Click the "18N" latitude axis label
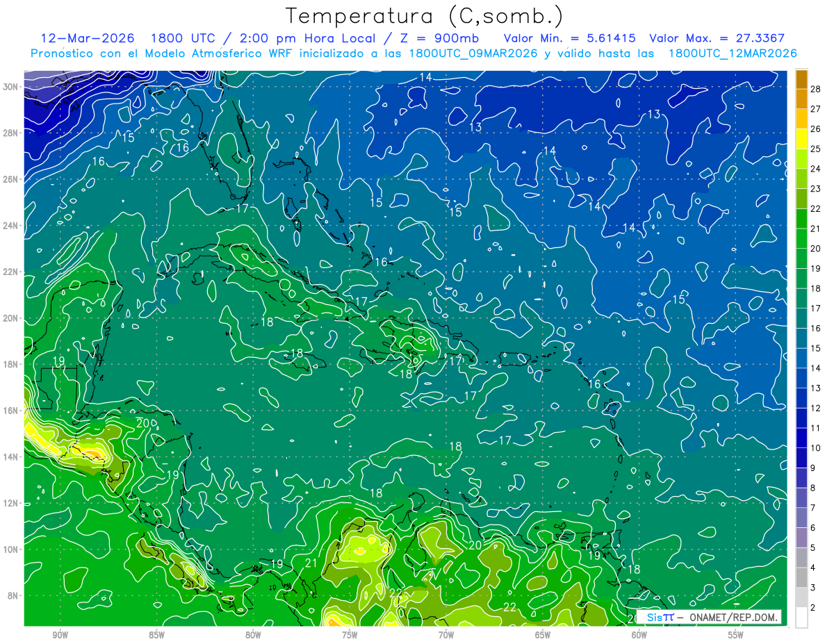 pos(11,364)
